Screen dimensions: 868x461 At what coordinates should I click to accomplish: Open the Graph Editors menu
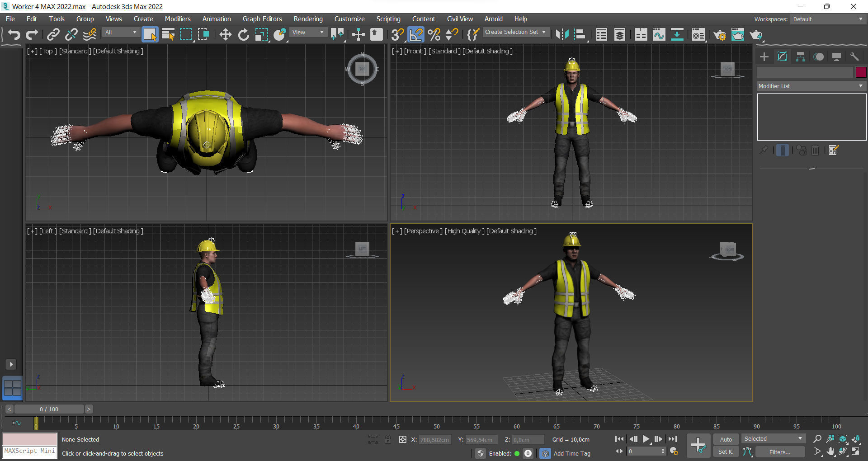(262, 19)
